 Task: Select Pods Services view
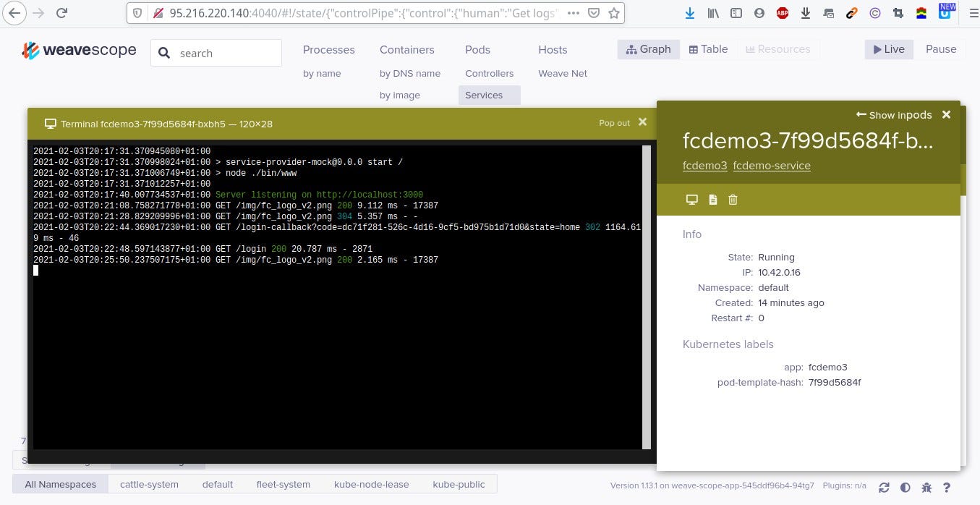489,96
